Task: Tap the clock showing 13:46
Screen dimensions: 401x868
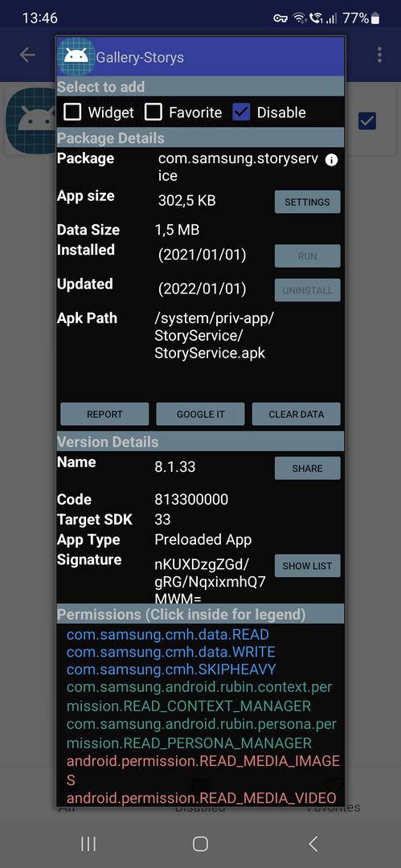Action: point(40,18)
